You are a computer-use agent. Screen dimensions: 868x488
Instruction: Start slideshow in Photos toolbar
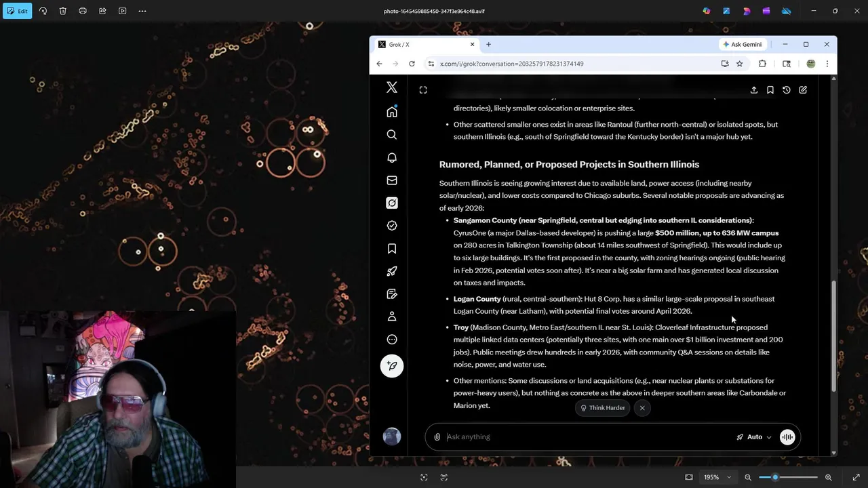click(123, 11)
